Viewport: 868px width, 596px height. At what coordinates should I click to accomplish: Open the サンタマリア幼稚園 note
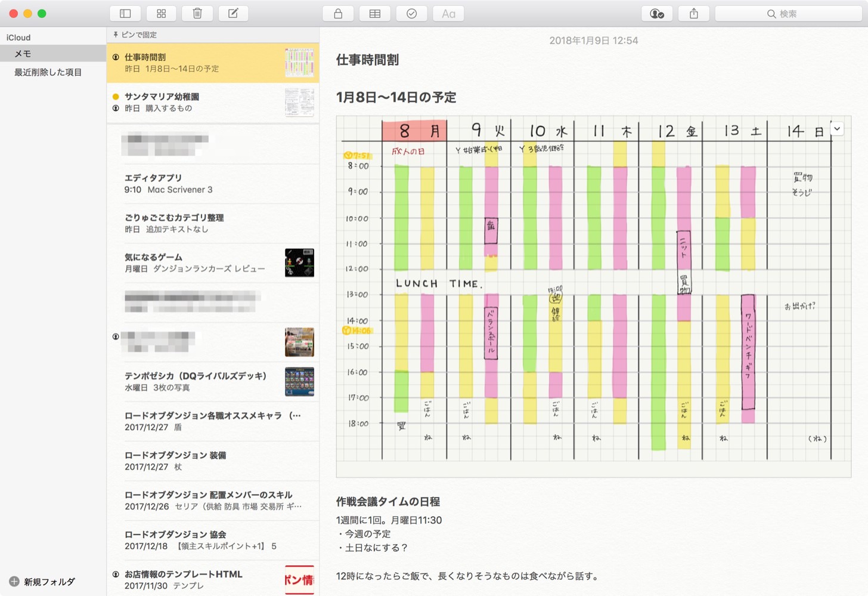click(203, 102)
